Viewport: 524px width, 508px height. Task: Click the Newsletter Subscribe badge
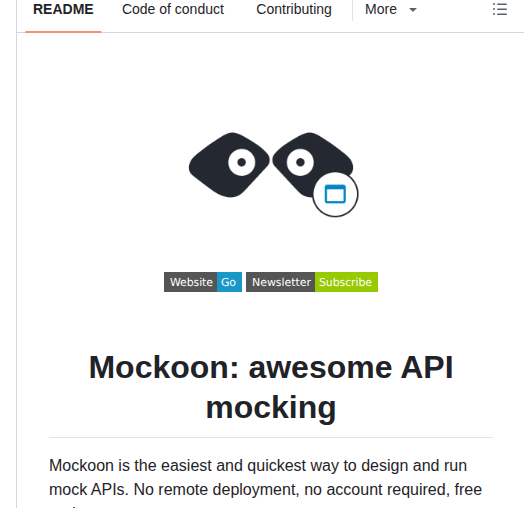pos(312,282)
